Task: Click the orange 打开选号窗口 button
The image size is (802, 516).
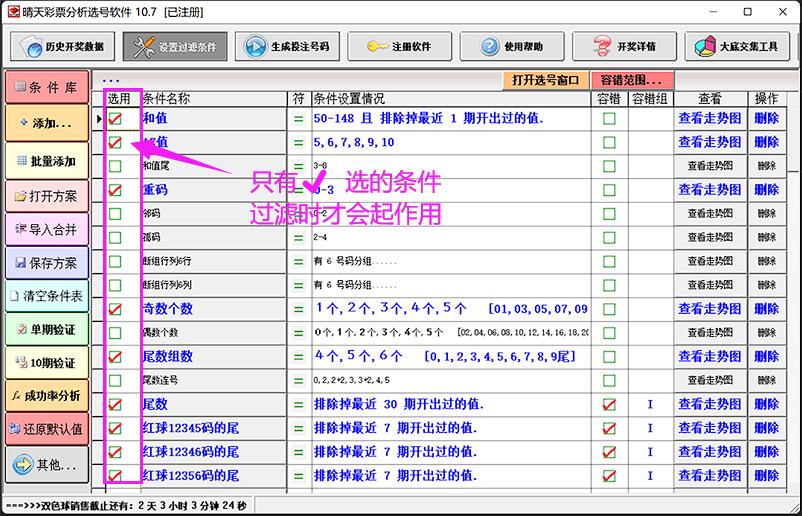Action: coord(545,80)
